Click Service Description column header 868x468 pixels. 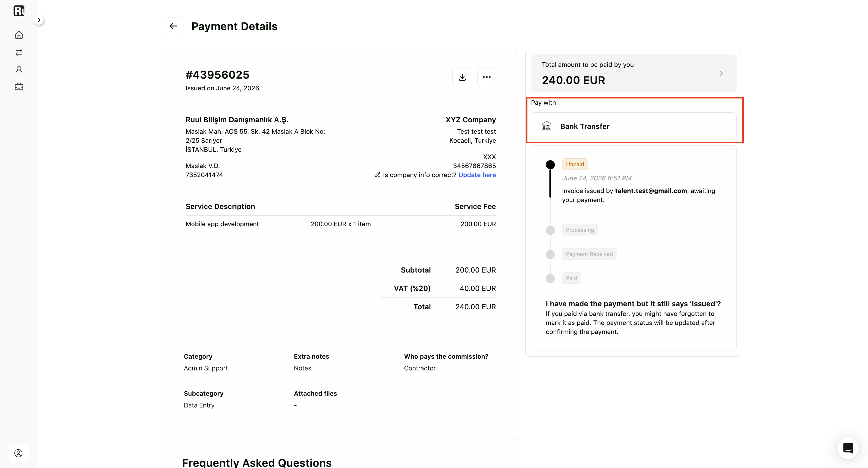coord(220,206)
